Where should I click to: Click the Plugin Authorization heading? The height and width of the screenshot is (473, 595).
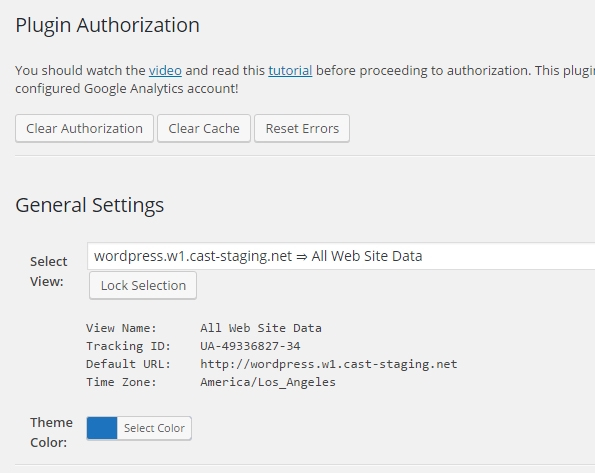click(x=107, y=25)
